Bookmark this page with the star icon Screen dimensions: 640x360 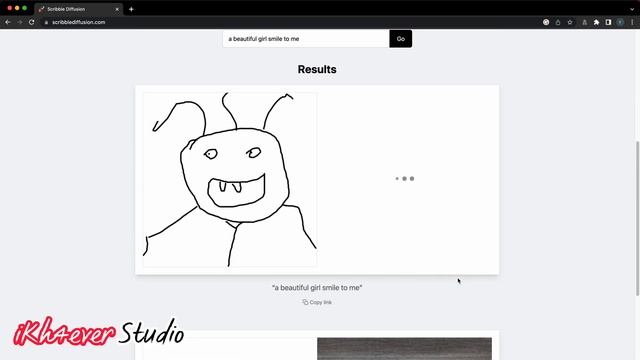[x=570, y=22]
